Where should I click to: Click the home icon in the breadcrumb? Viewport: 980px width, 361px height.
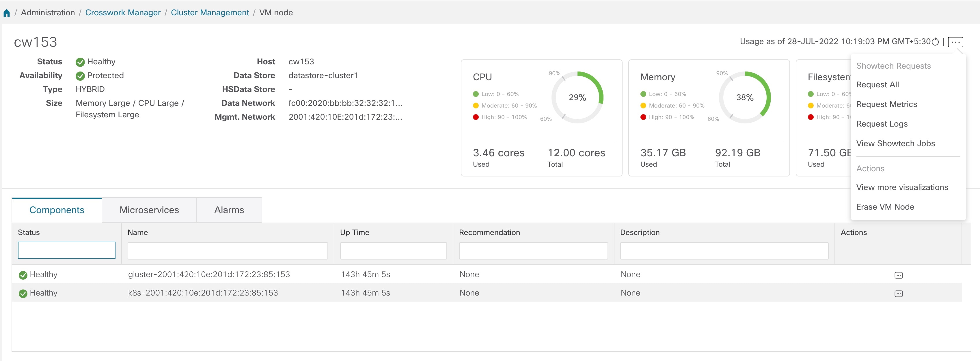pyautogui.click(x=6, y=12)
